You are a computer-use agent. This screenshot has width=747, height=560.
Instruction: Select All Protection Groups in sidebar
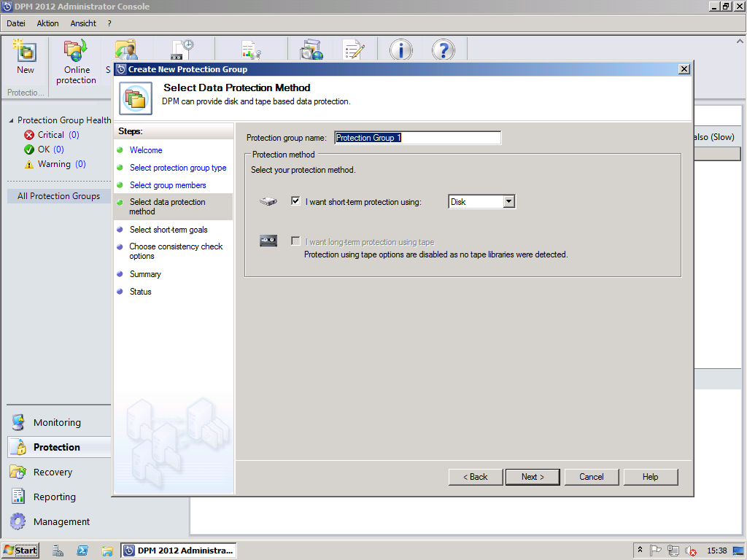tap(58, 196)
